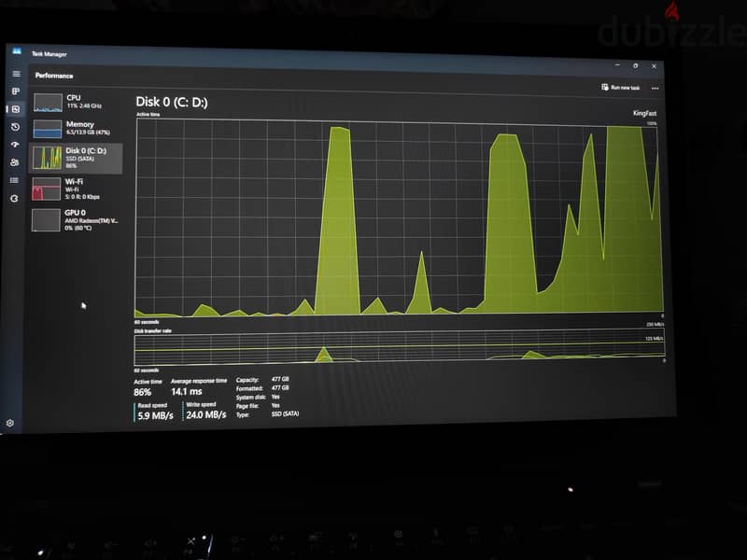Click the Type SSD (SATA) value
Viewport: 747px width, 560px height.
coord(285,413)
